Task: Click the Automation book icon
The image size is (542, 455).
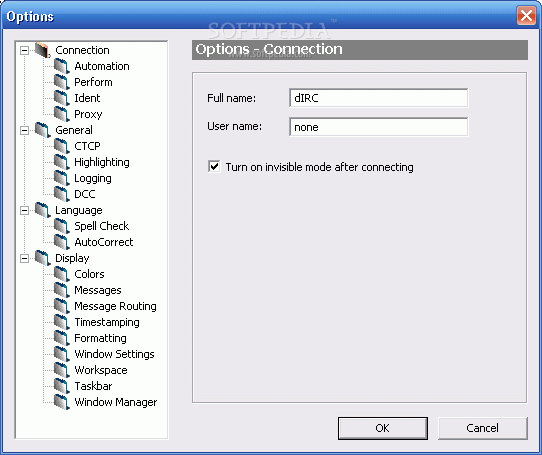Action: click(62, 66)
